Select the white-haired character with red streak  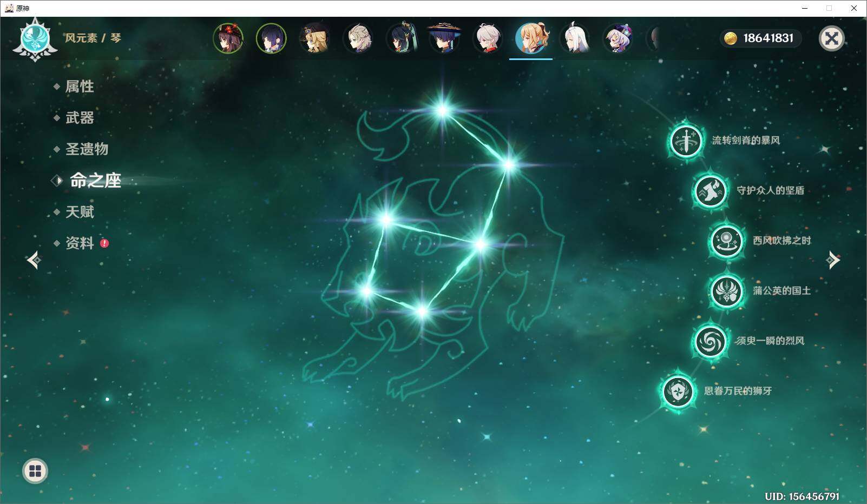[x=488, y=38]
